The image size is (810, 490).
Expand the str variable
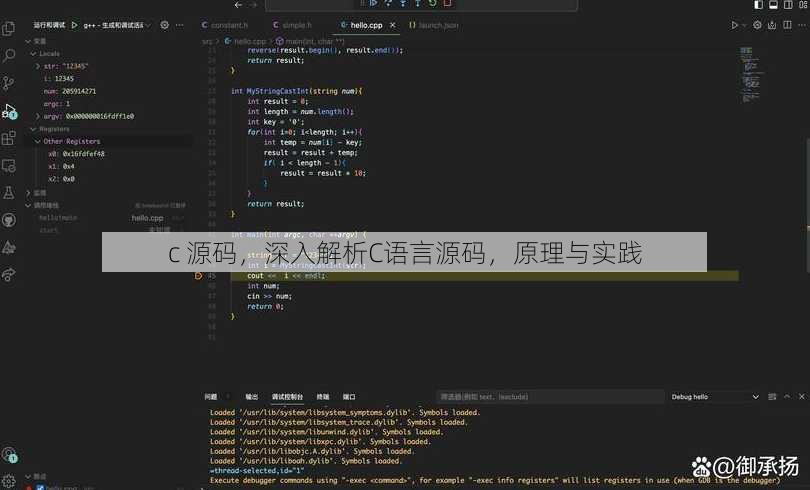click(x=38, y=66)
